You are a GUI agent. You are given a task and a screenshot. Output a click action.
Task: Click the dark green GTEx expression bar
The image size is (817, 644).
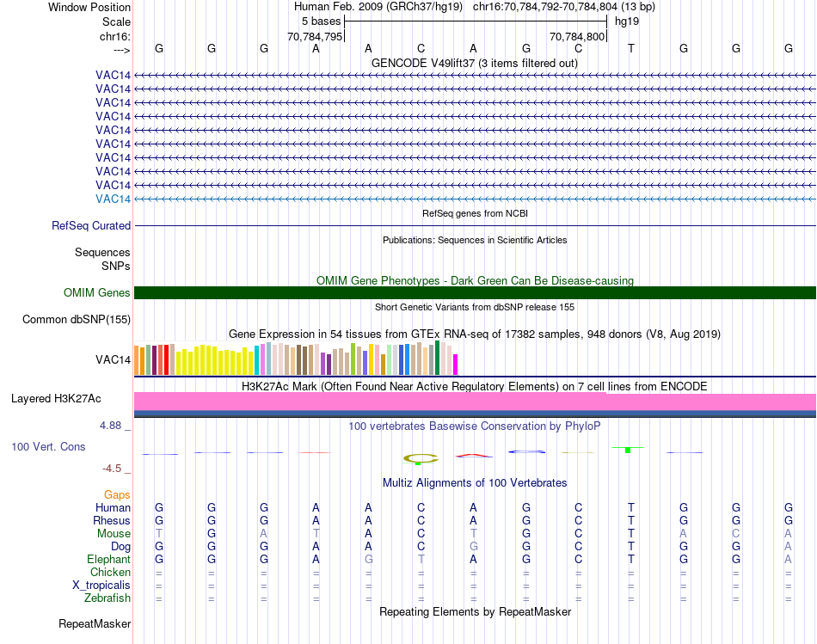[x=437, y=358]
